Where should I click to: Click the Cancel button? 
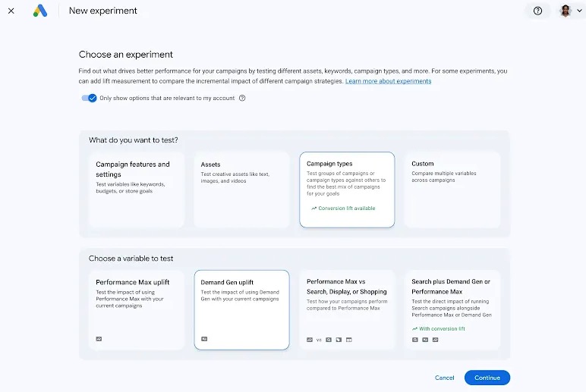[444, 378]
